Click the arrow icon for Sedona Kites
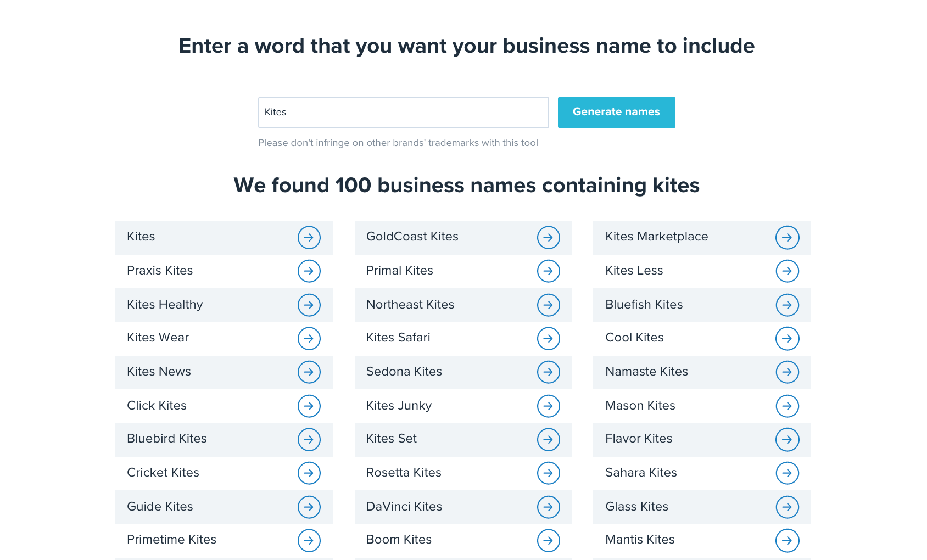The height and width of the screenshot is (560, 927). pos(549,372)
